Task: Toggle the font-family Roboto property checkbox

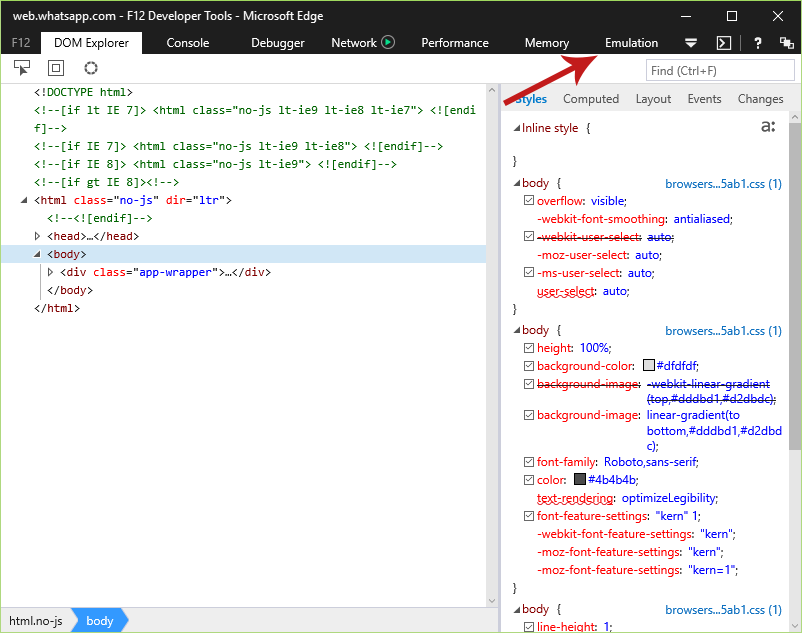Action: 529,462
